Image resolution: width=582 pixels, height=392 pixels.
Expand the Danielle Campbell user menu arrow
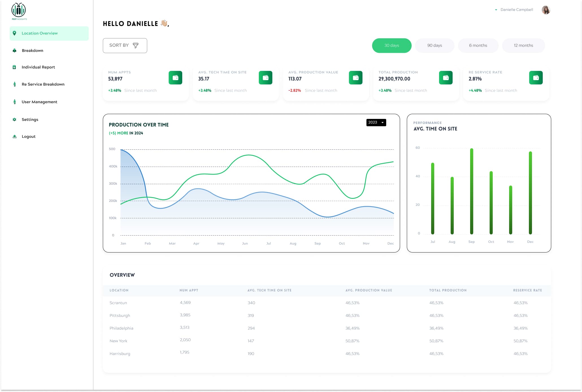coord(496,10)
